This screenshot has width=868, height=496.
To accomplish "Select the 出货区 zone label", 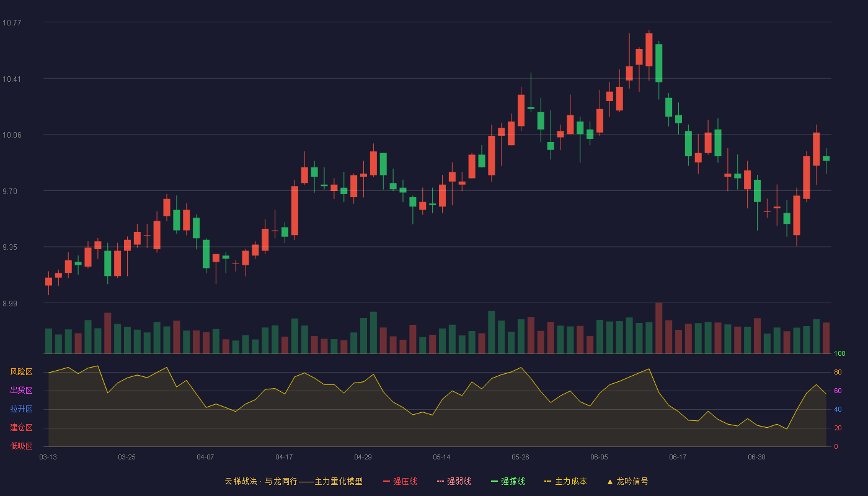I will point(21,391).
